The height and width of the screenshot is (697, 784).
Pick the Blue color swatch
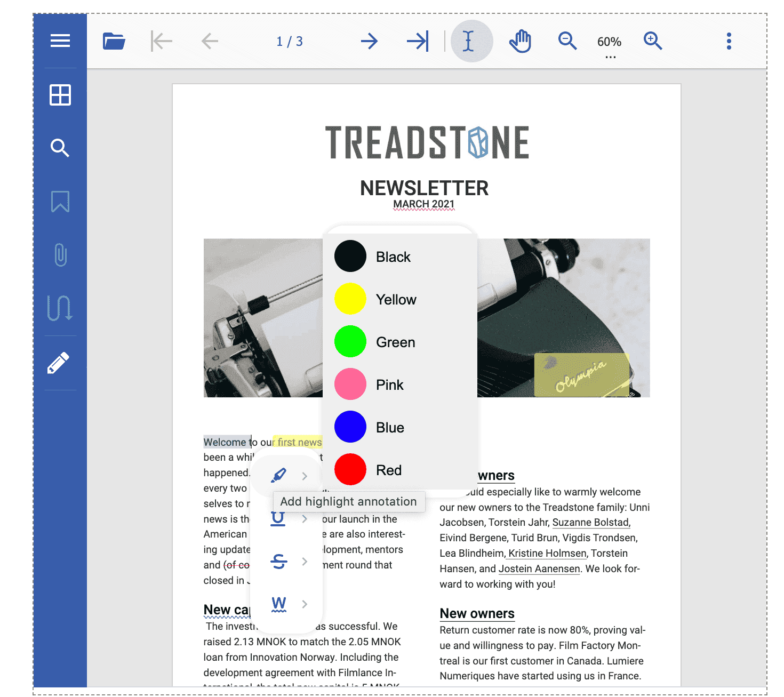click(350, 427)
